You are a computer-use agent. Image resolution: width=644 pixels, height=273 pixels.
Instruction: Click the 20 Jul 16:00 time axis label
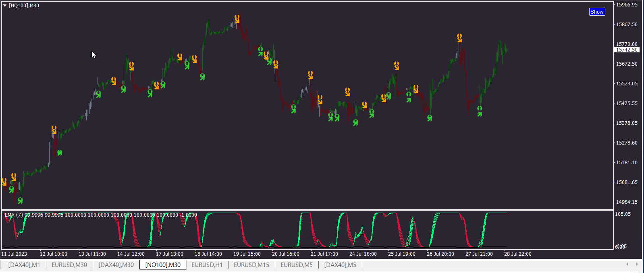click(286, 254)
